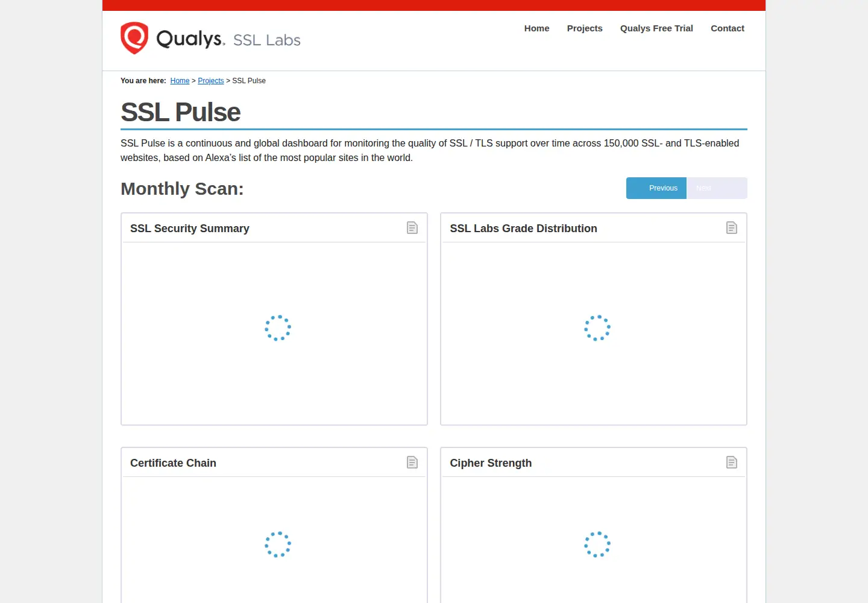Open Cipher Strength document icon

[x=732, y=463]
